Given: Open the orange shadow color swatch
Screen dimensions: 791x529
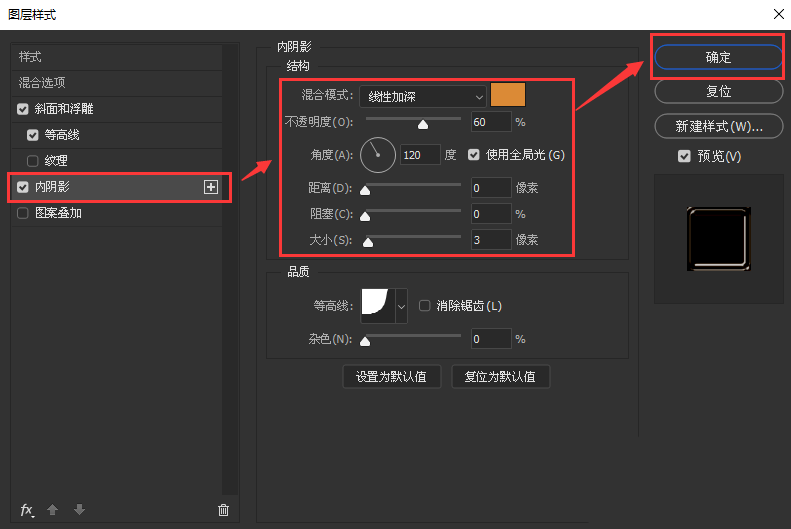Looking at the screenshot, I should [x=508, y=95].
